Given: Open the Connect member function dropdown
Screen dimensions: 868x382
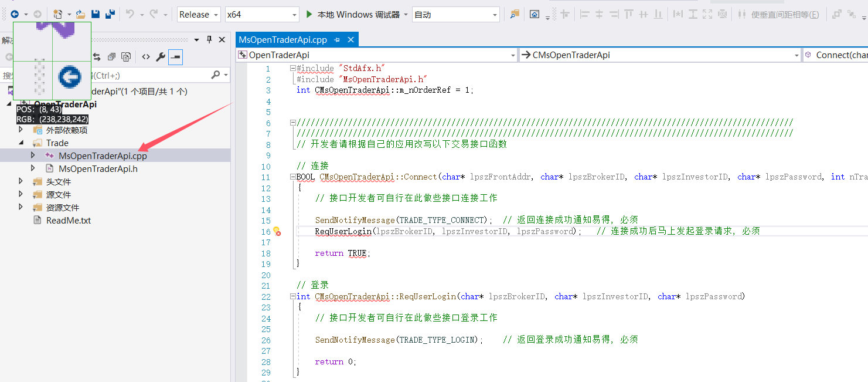Looking at the screenshot, I should point(835,55).
